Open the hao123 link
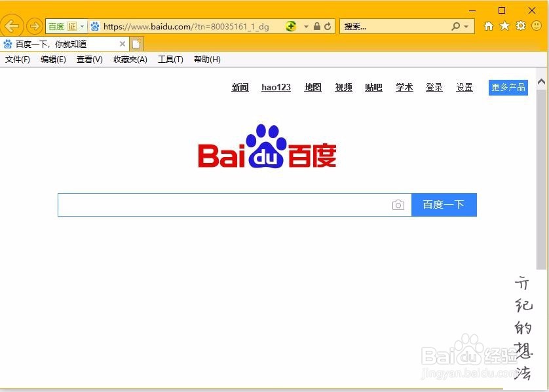Viewport: 549px width, 392px height. [x=276, y=87]
